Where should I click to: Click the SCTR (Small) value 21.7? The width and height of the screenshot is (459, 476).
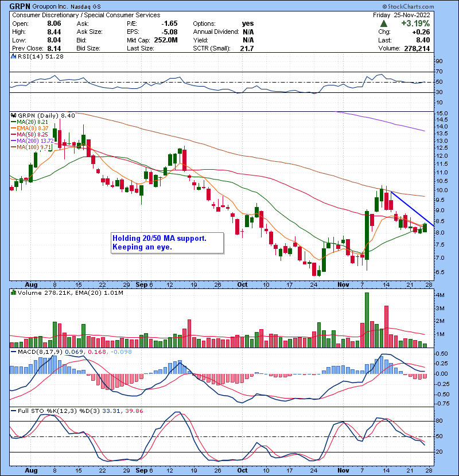point(247,48)
